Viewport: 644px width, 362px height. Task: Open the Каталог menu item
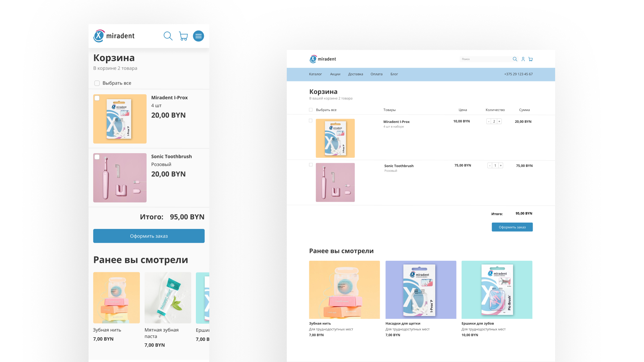point(315,74)
